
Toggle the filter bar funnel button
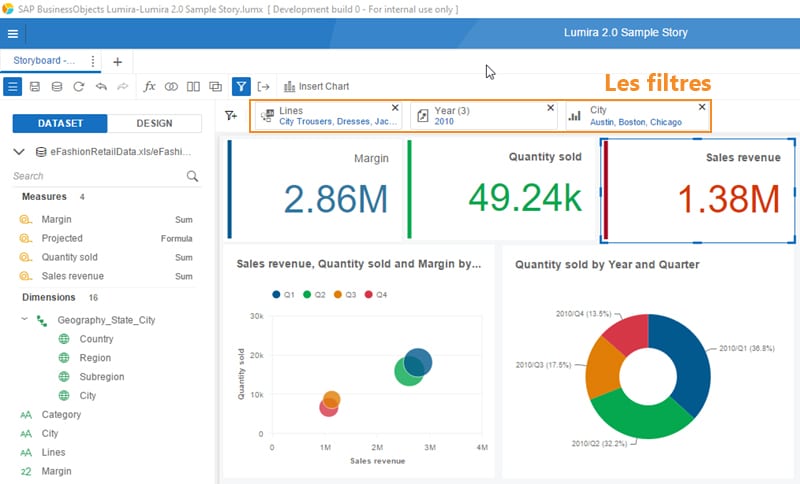pyautogui.click(x=241, y=87)
